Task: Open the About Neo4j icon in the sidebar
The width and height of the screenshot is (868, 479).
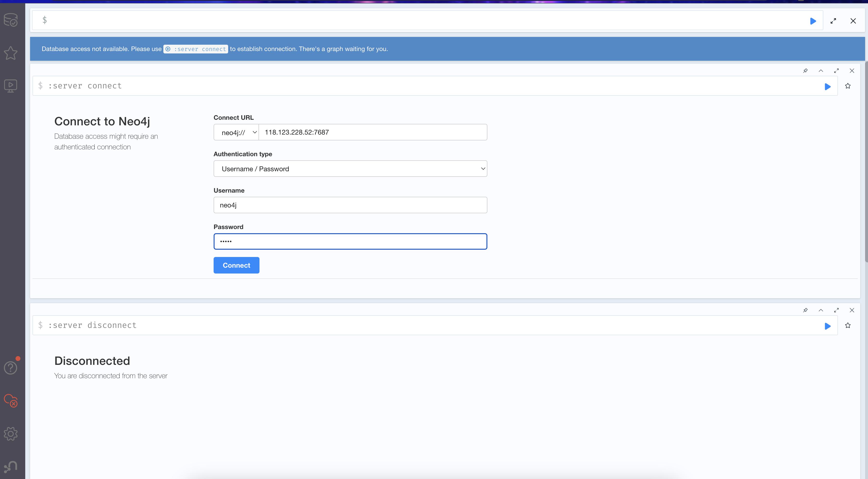Action: (x=11, y=467)
